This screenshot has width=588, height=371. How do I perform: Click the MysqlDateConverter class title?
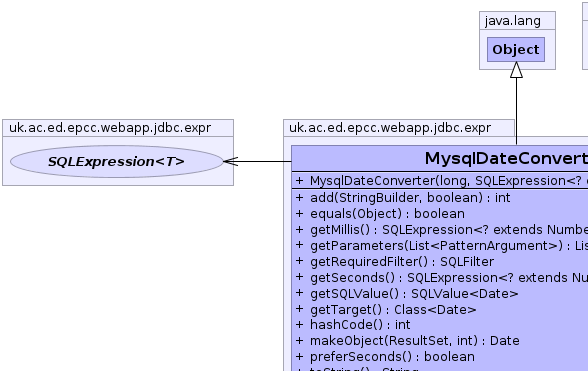[x=506, y=158]
